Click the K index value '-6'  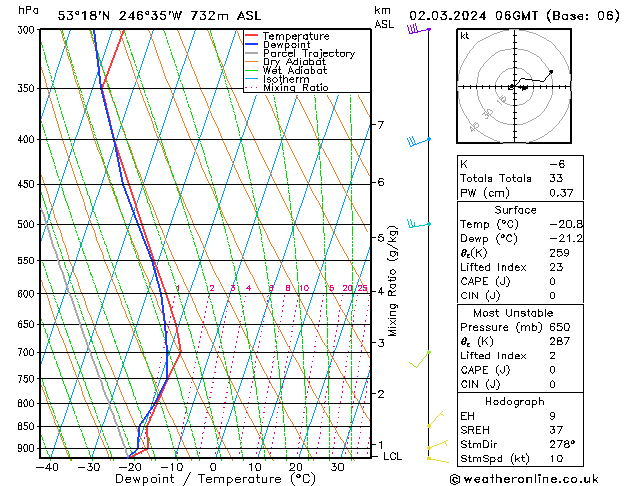(557, 164)
